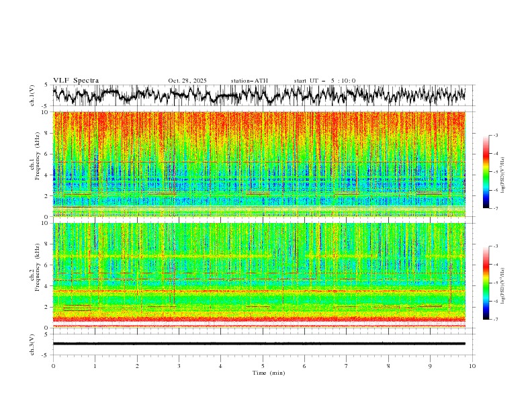This screenshot has width=532, height=411.
Task: Click the 'start UT = 5 :10: 0' text
Action: [324, 81]
